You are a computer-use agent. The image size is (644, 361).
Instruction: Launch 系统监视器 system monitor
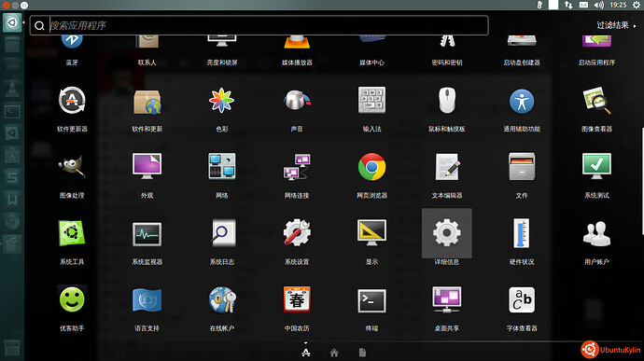point(147,234)
